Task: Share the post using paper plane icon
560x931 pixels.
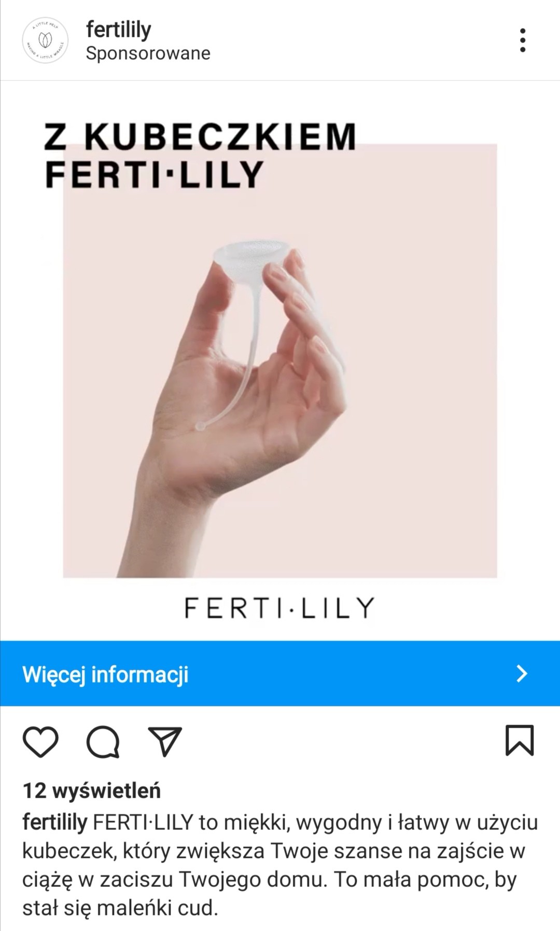Action: point(165,741)
